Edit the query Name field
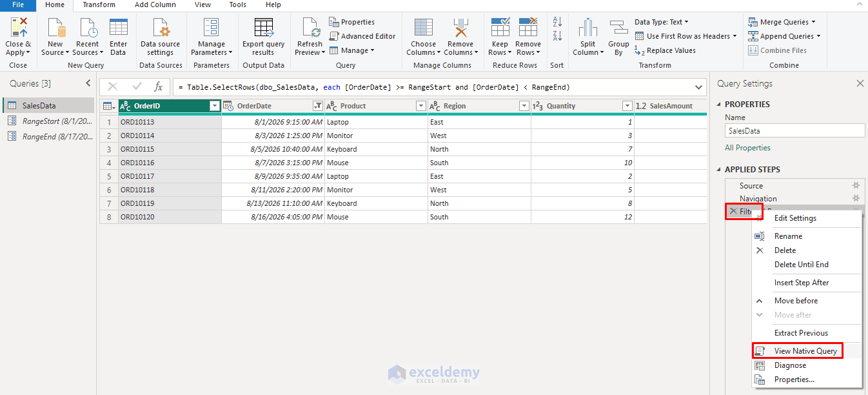 (794, 130)
